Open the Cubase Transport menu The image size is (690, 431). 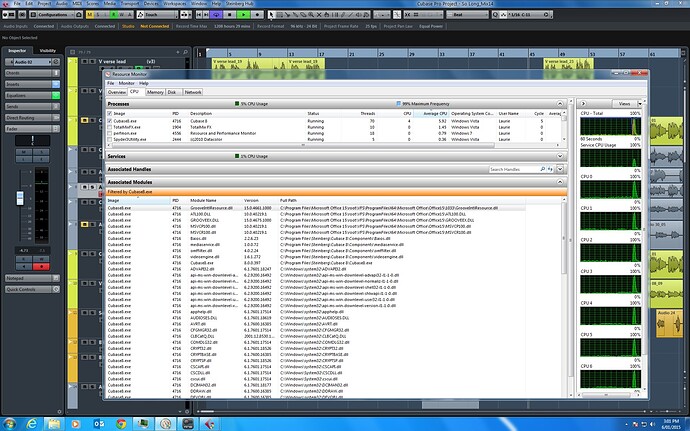click(x=130, y=4)
